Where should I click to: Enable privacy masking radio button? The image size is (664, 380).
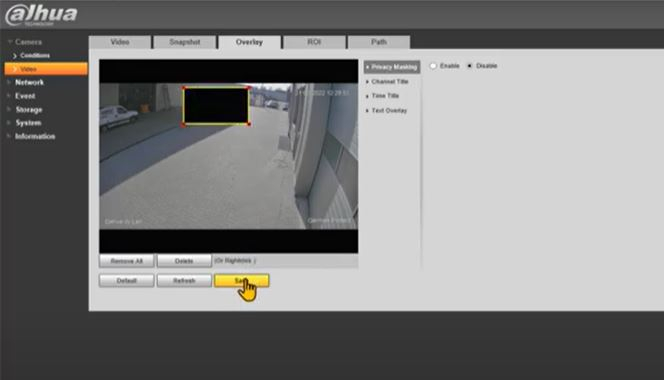coord(433,66)
